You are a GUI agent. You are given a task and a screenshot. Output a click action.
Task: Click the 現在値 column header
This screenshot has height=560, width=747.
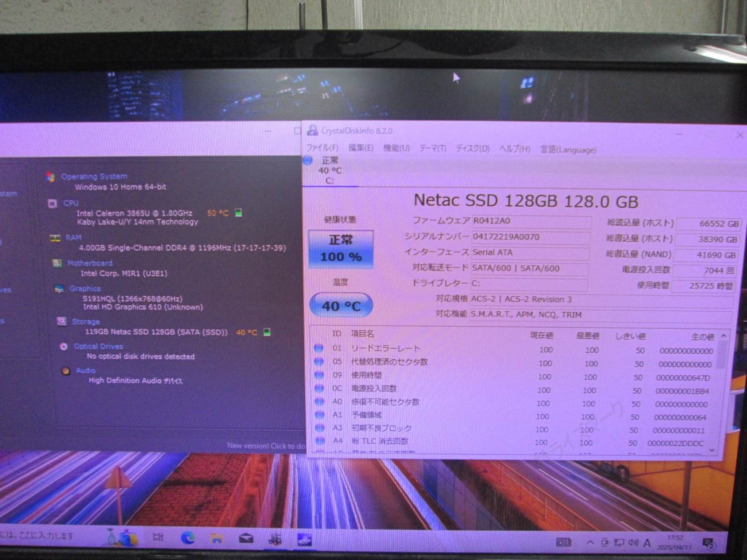click(542, 335)
